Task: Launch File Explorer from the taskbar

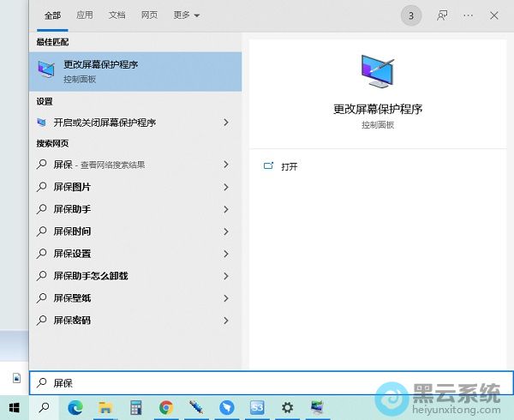Action: tap(105, 408)
